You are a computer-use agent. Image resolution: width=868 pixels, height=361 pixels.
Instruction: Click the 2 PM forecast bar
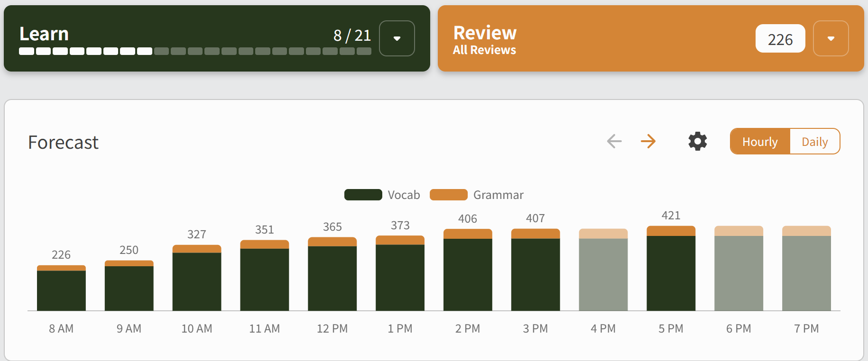(x=468, y=271)
